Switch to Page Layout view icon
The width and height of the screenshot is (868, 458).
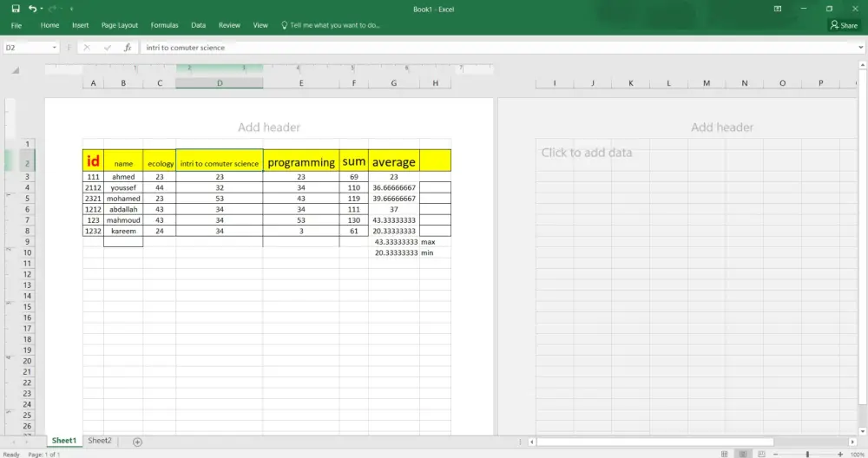[x=743, y=455]
